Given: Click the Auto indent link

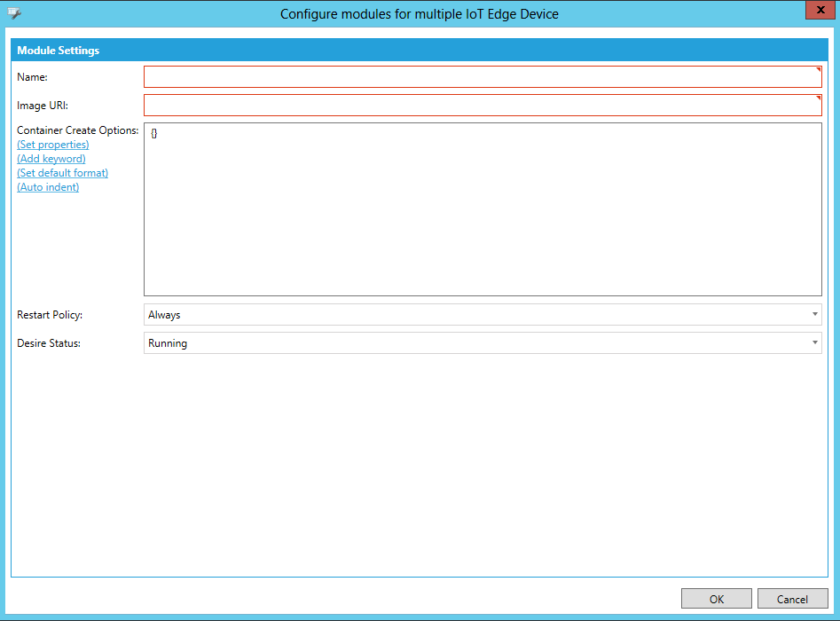Looking at the screenshot, I should point(48,187).
